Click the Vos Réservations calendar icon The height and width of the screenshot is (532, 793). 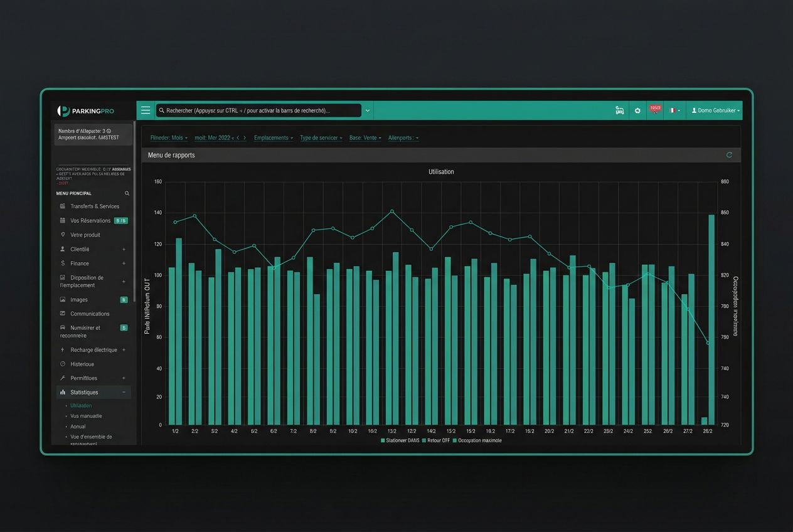point(63,220)
